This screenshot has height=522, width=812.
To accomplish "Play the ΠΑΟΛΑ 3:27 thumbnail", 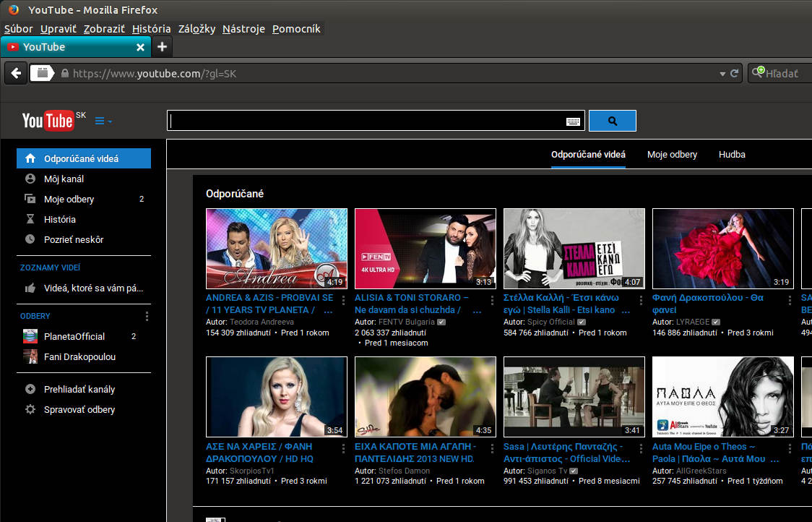I will click(x=723, y=396).
